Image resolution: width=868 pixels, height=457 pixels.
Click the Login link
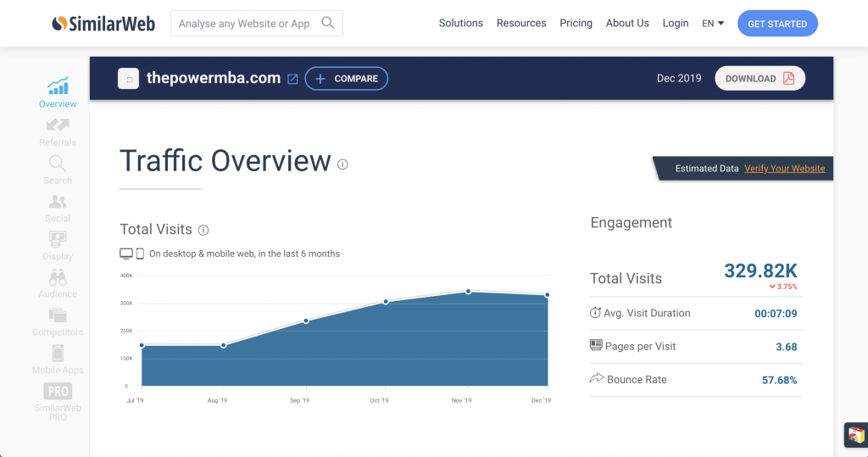coord(676,23)
